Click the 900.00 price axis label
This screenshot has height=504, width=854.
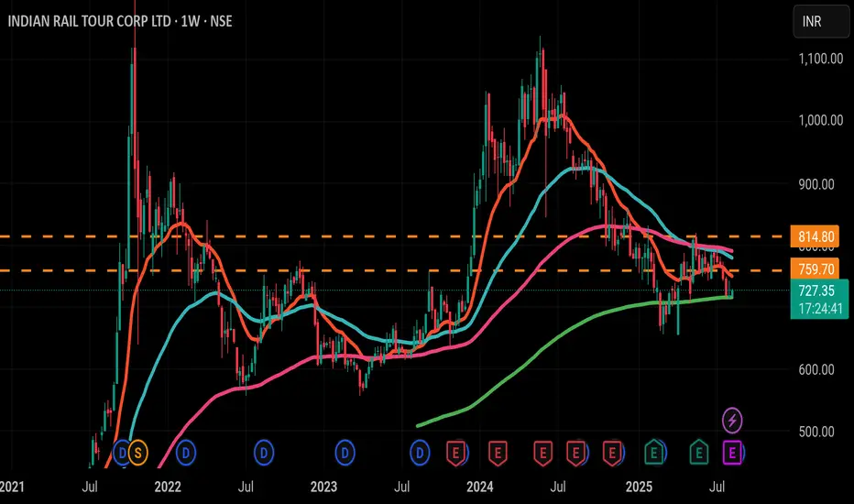click(x=816, y=185)
